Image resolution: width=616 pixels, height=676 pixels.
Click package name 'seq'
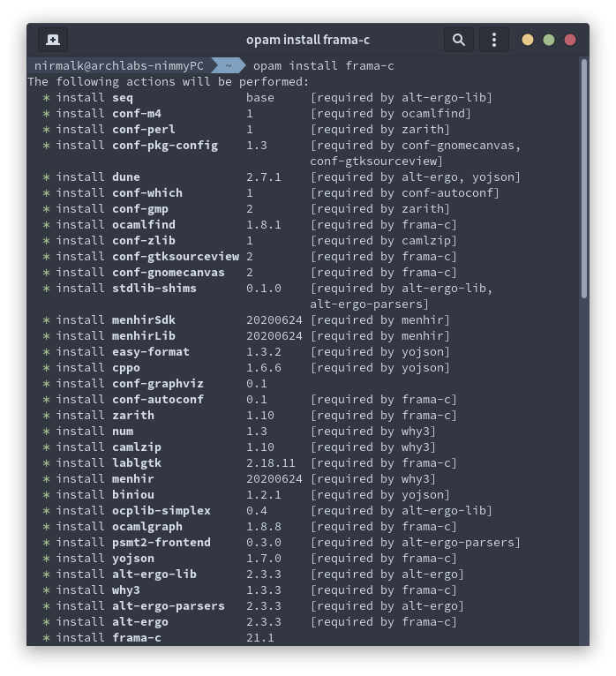coord(123,98)
